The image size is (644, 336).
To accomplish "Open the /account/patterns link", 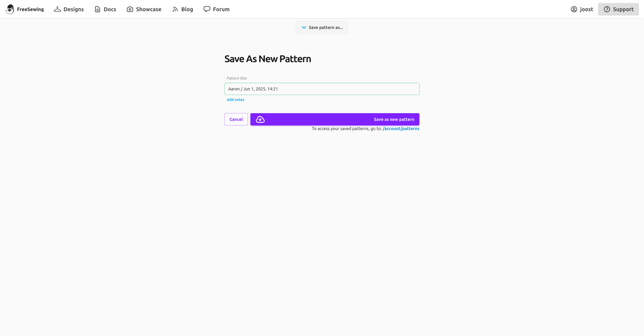I will coord(401,129).
